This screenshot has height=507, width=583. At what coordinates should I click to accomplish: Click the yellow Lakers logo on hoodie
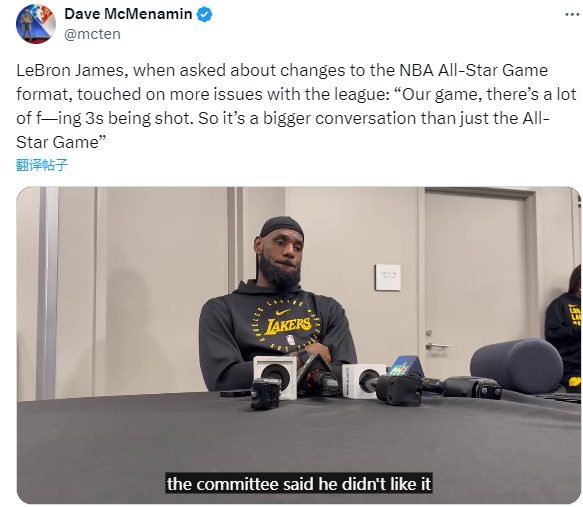point(288,324)
